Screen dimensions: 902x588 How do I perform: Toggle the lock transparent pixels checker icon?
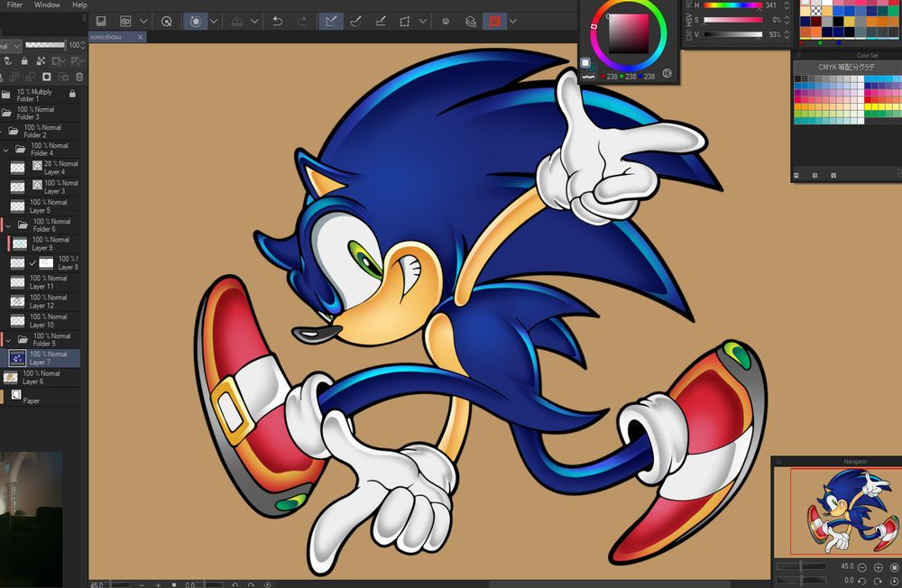coord(41,60)
